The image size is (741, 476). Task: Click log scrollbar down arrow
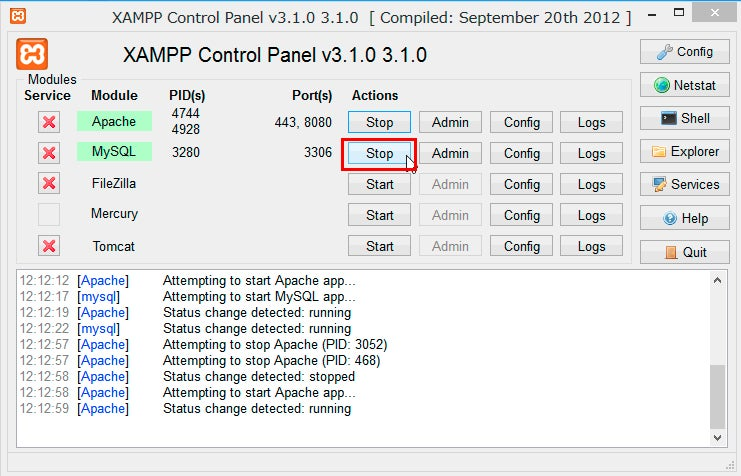tap(717, 438)
